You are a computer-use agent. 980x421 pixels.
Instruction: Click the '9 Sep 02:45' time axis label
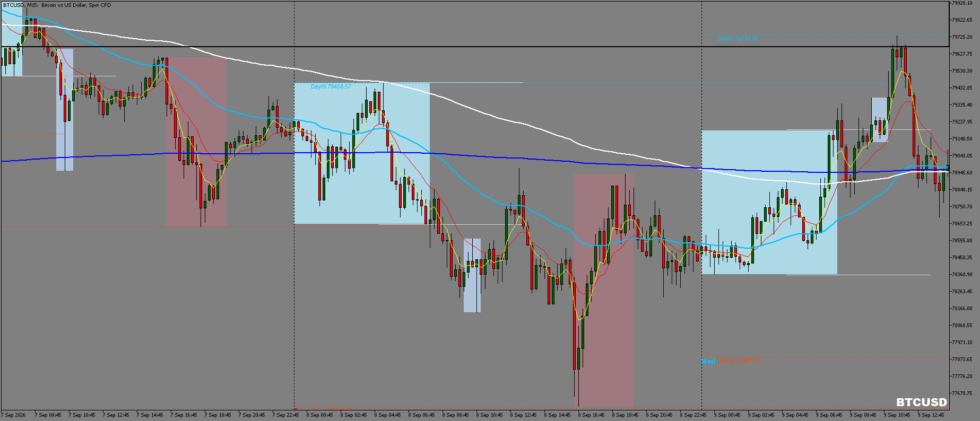pos(761,415)
